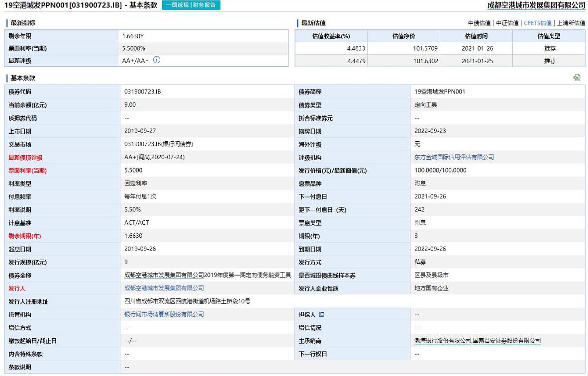Open the 一图透视 view button

click(178, 5)
